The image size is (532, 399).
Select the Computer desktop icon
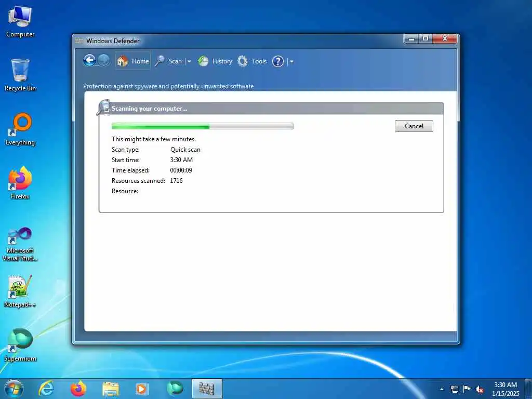point(20,22)
